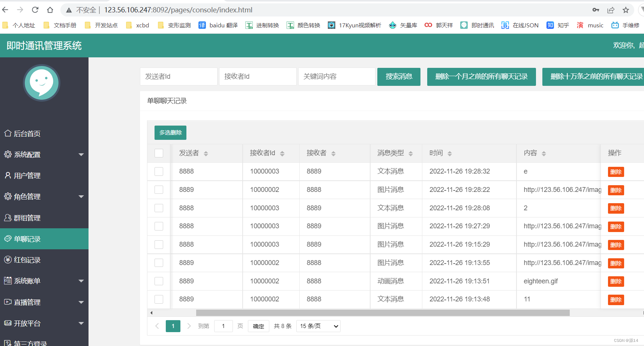Open the baidu 翻译 bookmark
This screenshot has height=346, width=644.
218,25
